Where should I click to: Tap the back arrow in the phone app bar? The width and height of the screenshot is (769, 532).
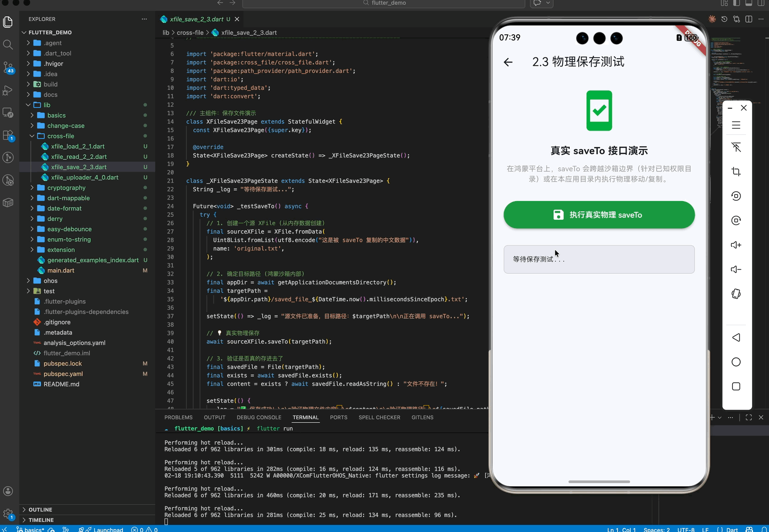tap(508, 62)
